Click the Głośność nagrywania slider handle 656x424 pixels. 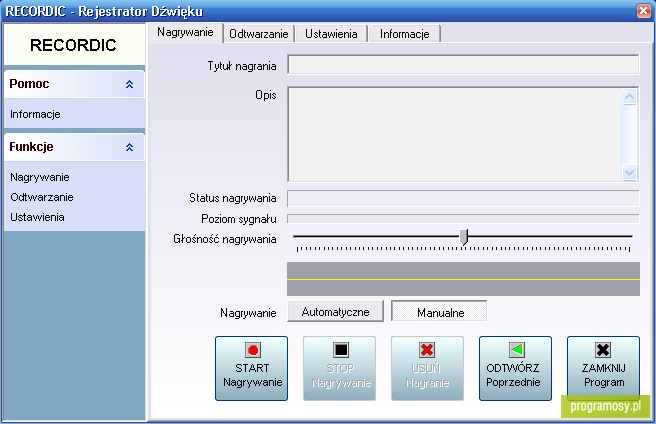point(464,237)
